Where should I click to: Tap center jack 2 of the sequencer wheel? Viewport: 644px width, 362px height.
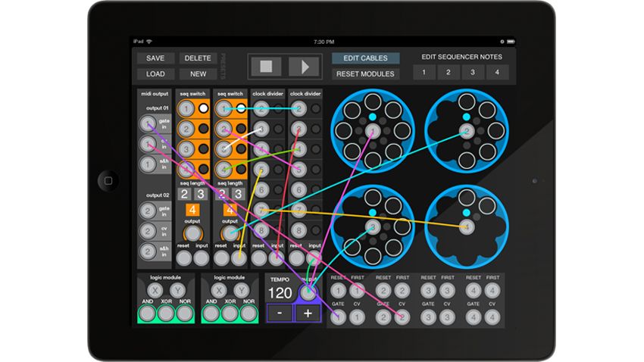pyautogui.click(x=467, y=131)
